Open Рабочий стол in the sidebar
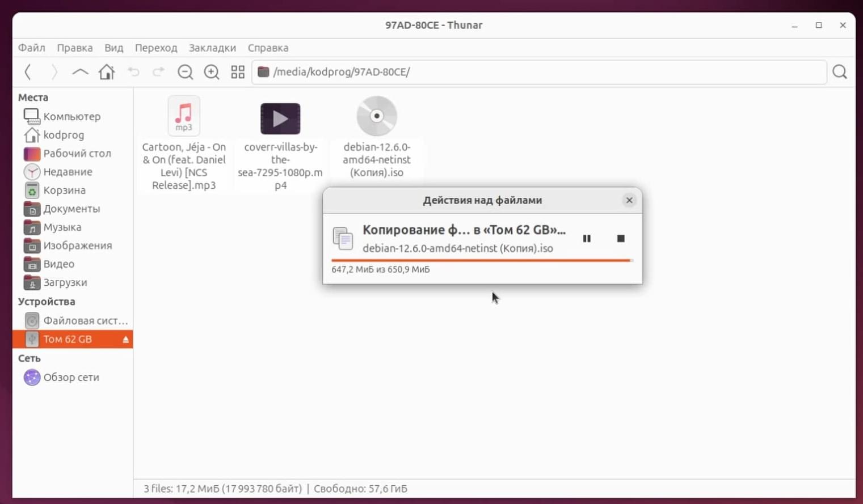Screen dimensions: 863x504 (73, 154)
